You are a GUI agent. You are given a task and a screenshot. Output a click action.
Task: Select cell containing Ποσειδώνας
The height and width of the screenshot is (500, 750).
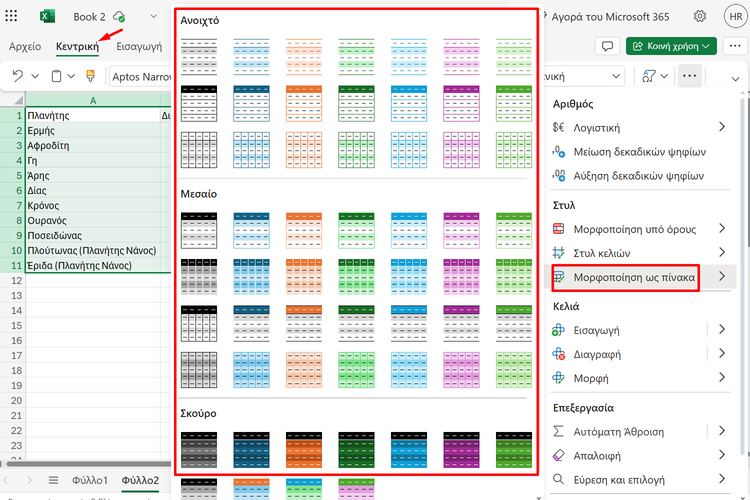click(x=60, y=235)
